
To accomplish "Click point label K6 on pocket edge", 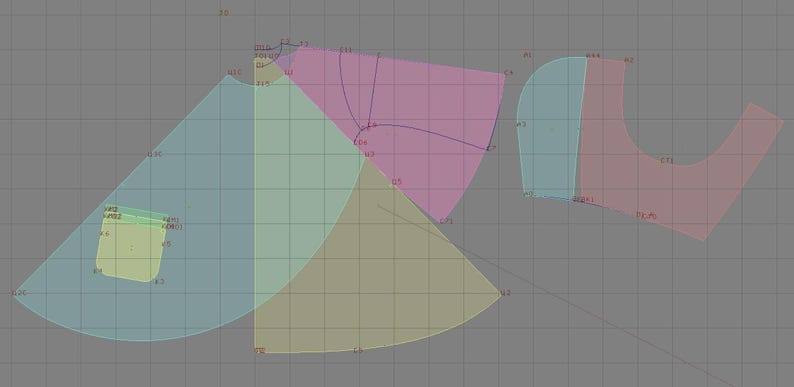I will coord(105,234).
